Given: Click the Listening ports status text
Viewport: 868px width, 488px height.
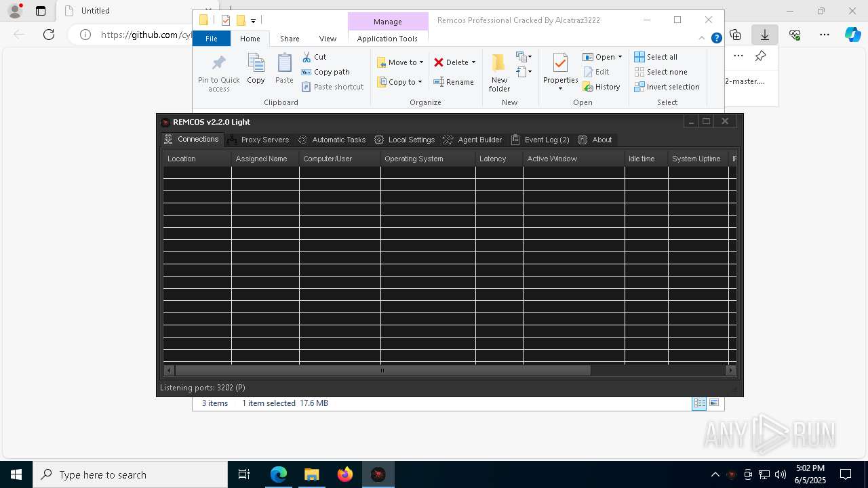Looking at the screenshot, I should click(x=203, y=388).
